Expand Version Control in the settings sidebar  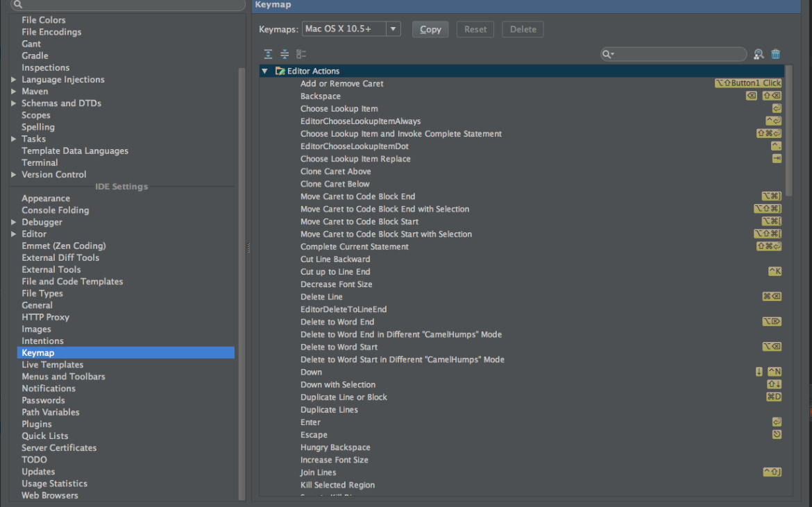(x=12, y=174)
